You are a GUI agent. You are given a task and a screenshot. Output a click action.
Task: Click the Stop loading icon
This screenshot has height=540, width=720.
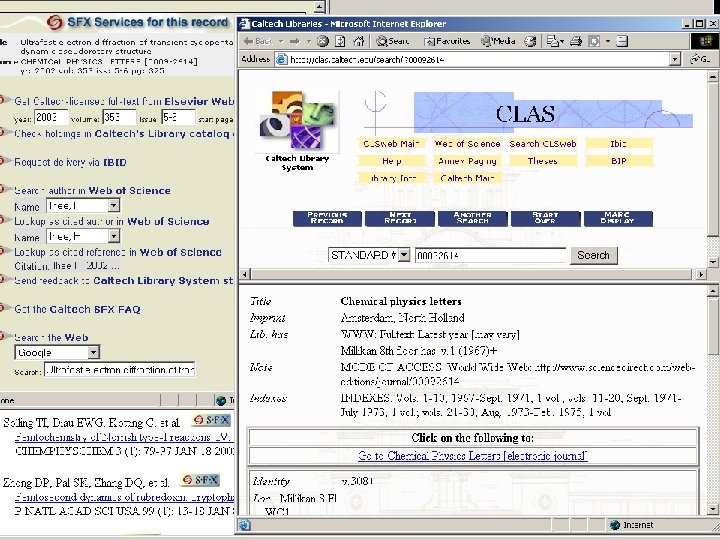[323, 41]
